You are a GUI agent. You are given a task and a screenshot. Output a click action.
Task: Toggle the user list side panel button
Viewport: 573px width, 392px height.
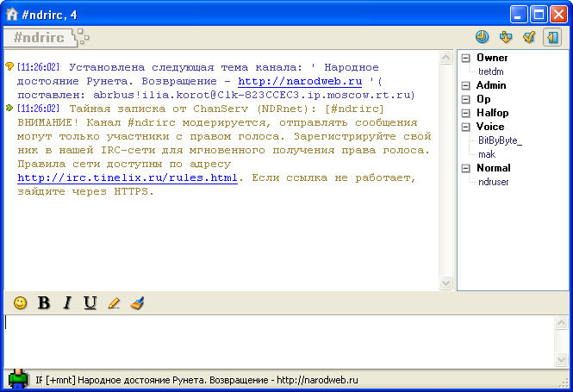552,37
